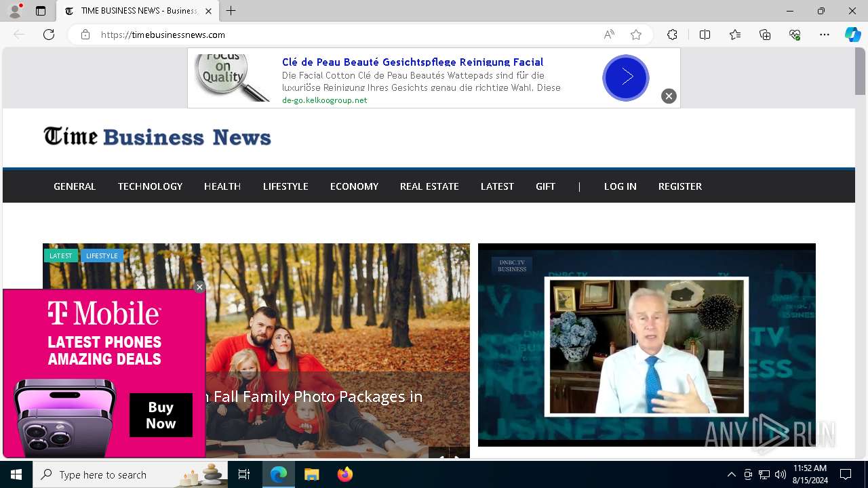The height and width of the screenshot is (488, 868).
Task: Click the blue arrow ad button
Action: (x=626, y=77)
